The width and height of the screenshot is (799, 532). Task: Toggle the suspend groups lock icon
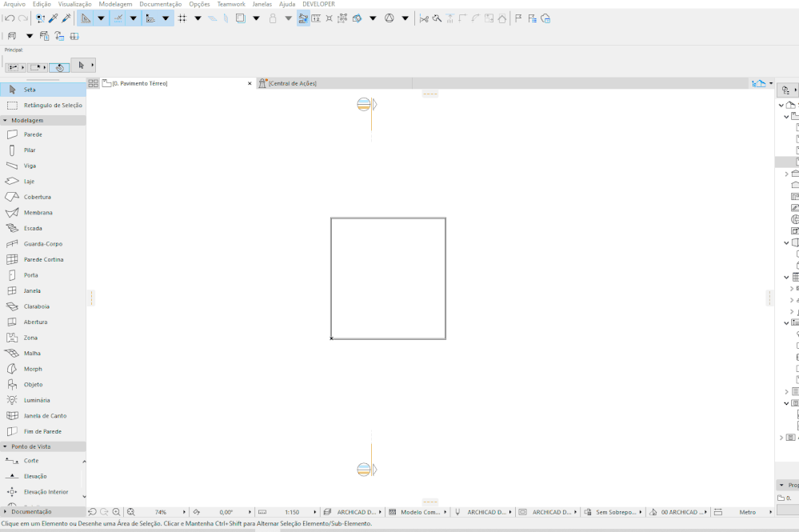click(274, 18)
